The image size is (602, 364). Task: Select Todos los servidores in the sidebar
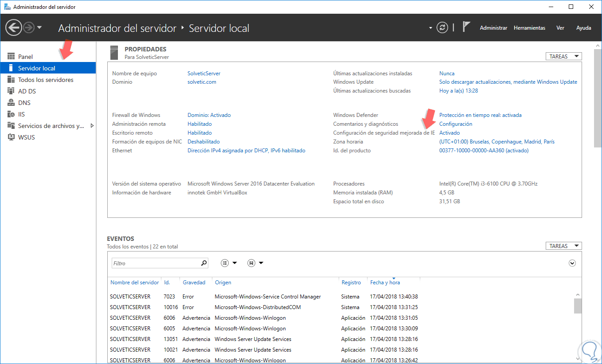(x=46, y=80)
